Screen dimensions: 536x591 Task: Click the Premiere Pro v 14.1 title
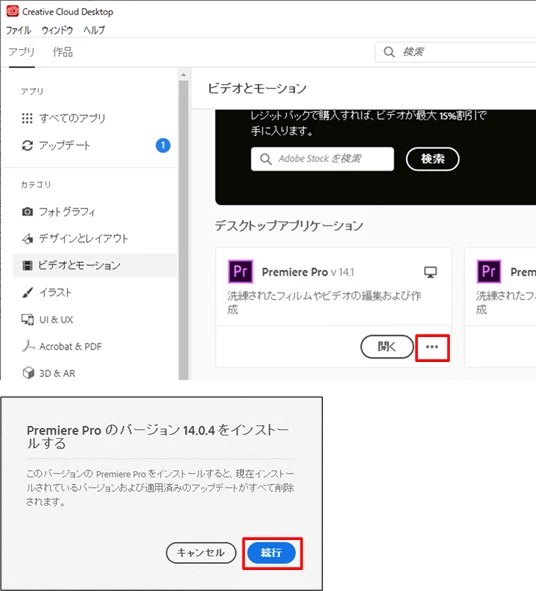tap(308, 272)
